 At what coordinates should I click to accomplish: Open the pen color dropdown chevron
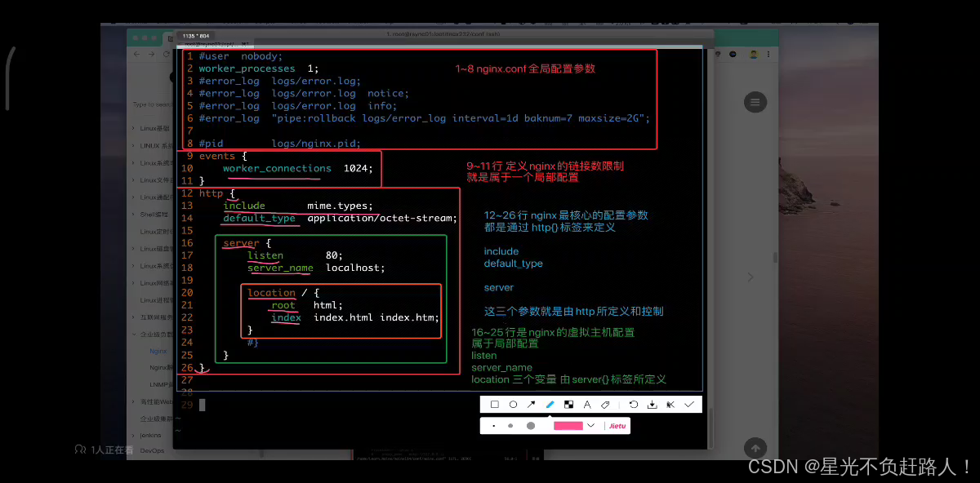point(590,426)
